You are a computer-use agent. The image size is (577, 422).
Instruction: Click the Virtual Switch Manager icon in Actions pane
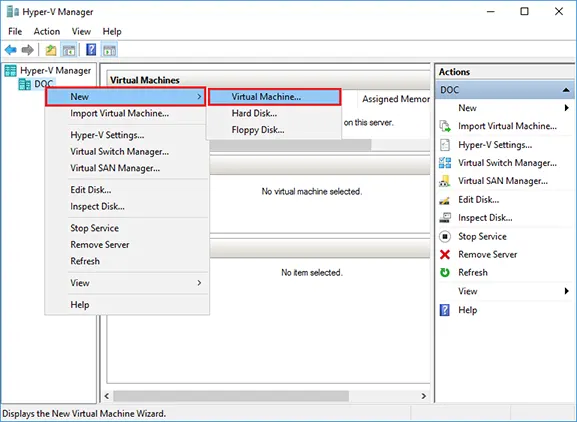(x=445, y=163)
